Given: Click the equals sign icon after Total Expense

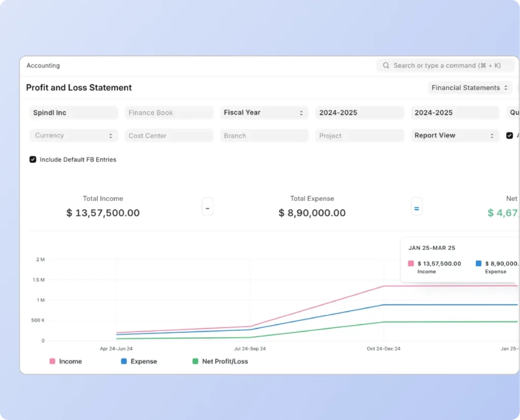Looking at the screenshot, I should point(416,208).
